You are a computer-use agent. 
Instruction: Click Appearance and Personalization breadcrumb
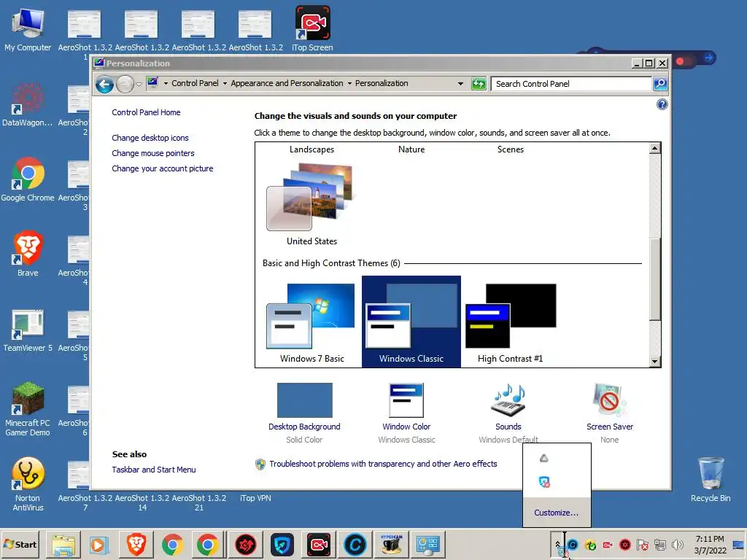[x=287, y=83]
